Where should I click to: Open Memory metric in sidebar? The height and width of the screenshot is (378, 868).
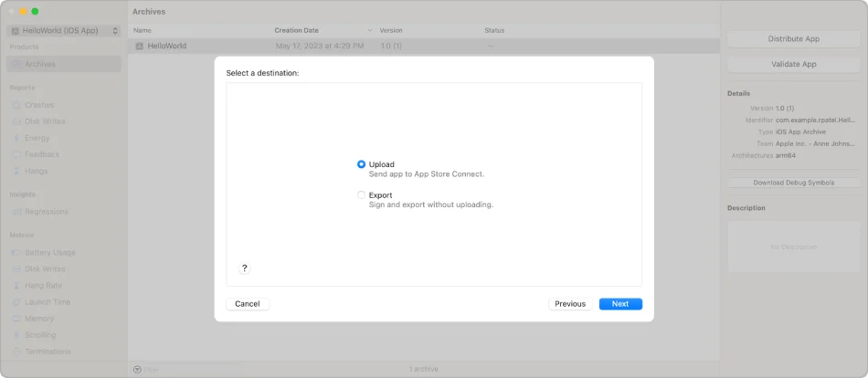(39, 319)
